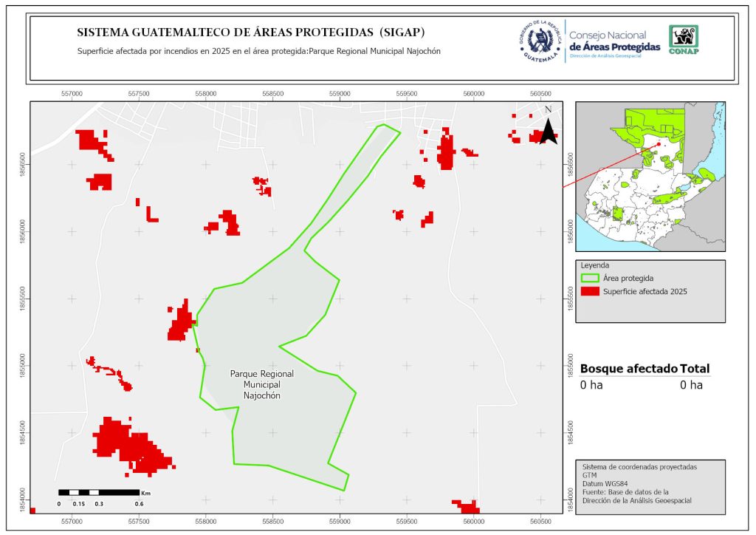
Task: Click the burned patch touching the park's western boundary
Action: [179, 324]
